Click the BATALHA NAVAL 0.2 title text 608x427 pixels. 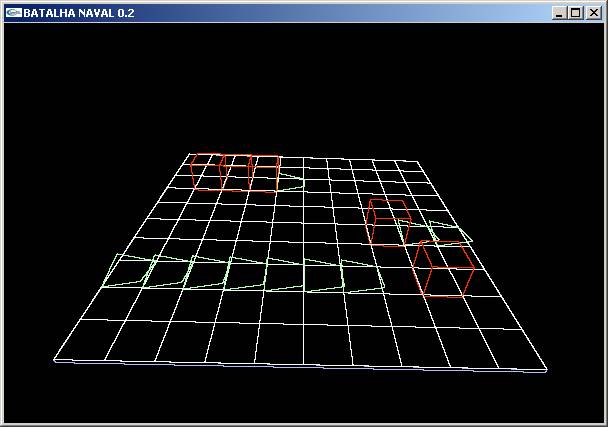pos(79,13)
